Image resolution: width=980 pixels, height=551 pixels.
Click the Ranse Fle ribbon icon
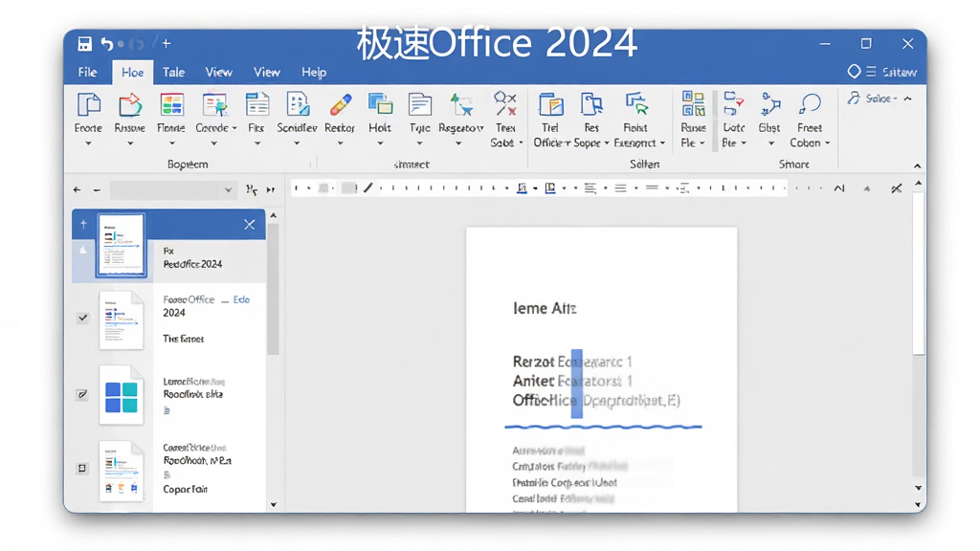694,103
